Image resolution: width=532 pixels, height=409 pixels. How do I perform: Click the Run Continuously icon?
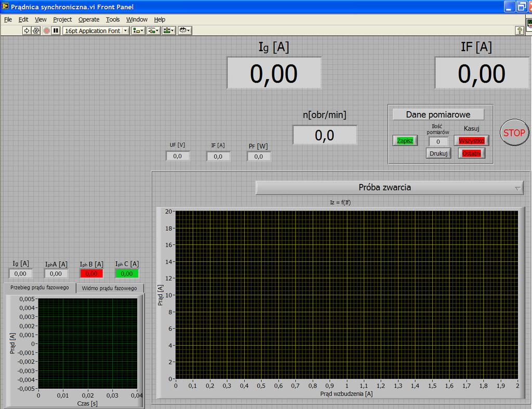pyautogui.click(x=36, y=31)
